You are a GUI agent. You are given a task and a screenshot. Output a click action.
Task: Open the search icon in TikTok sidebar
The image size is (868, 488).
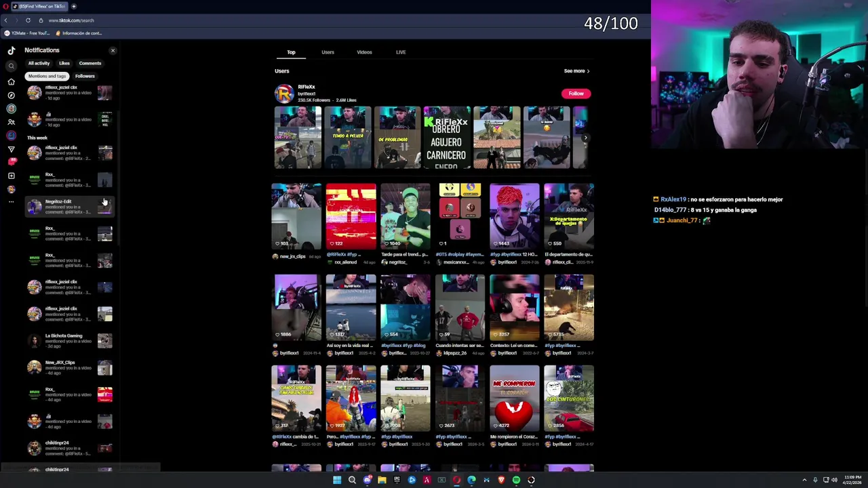coord(11,66)
